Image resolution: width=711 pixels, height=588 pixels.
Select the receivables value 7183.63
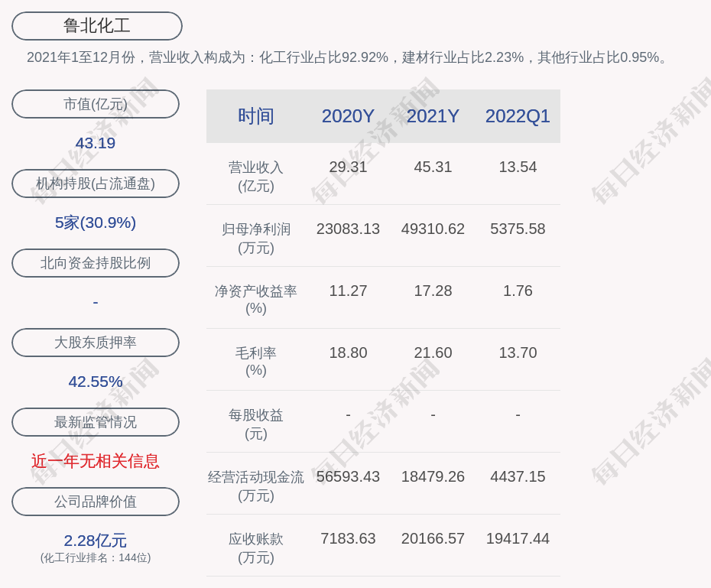click(348, 538)
